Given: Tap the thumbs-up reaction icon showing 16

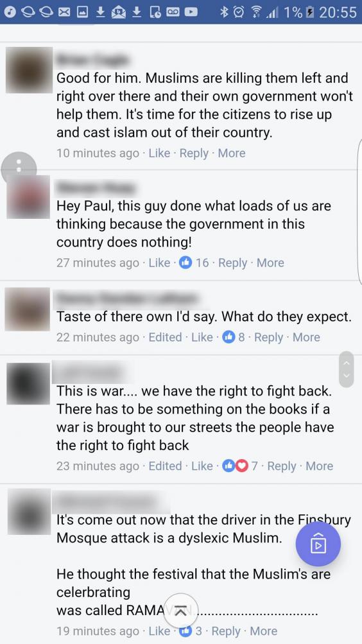Looking at the screenshot, I should (x=185, y=263).
